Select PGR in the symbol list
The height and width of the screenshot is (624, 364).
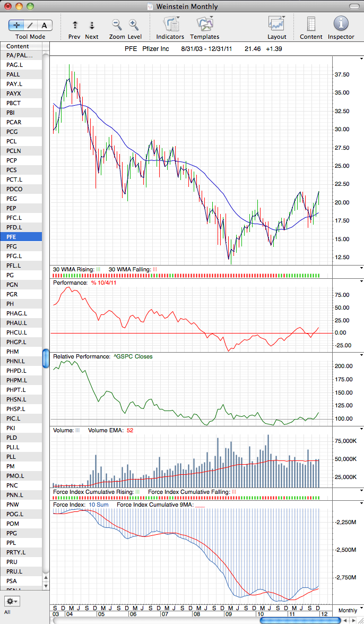tap(21, 294)
